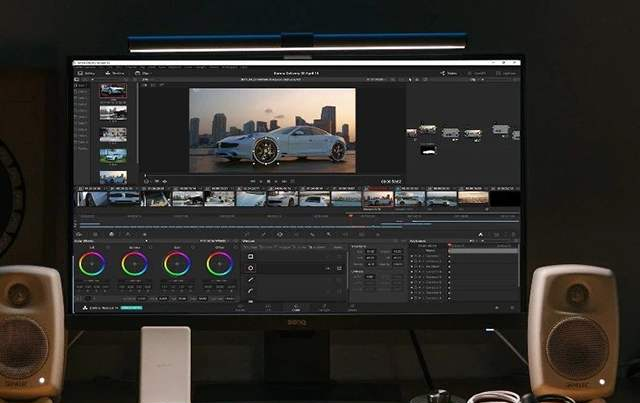Click the Offset color wheel center

(x=220, y=264)
